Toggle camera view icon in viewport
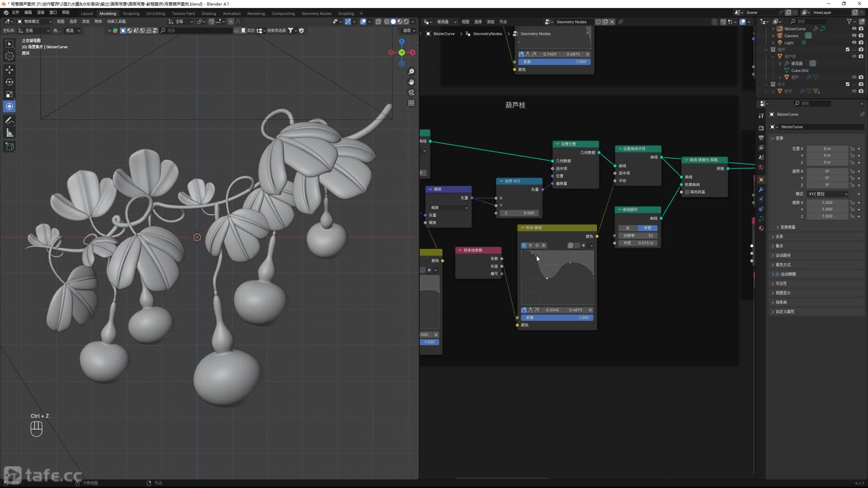Viewport: 868px width, 488px height. coord(411,93)
